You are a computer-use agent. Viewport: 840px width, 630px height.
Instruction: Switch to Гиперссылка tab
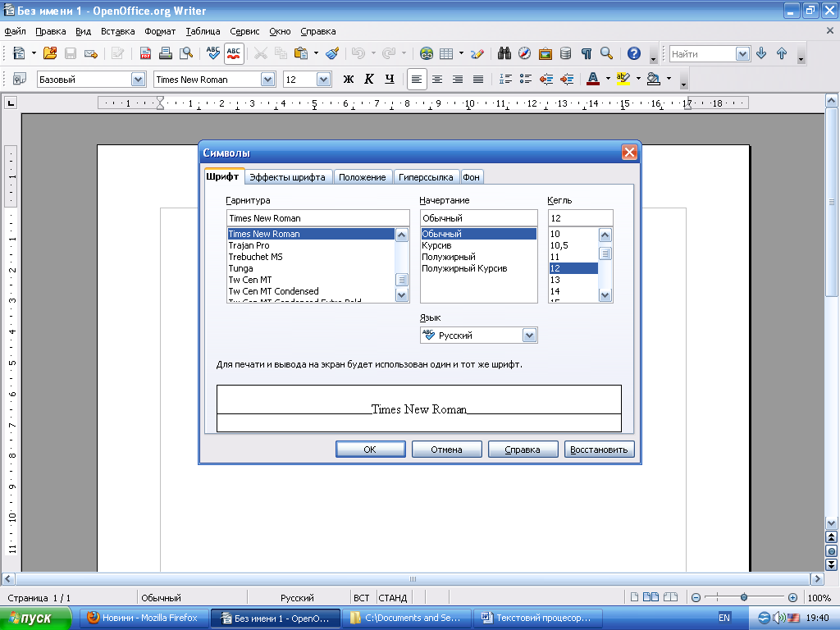[426, 177]
